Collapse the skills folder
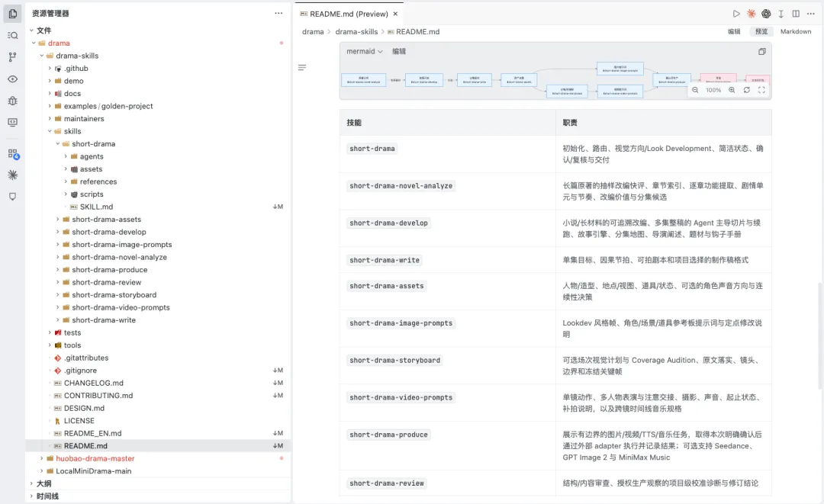The height and width of the screenshot is (504, 824). [x=50, y=131]
